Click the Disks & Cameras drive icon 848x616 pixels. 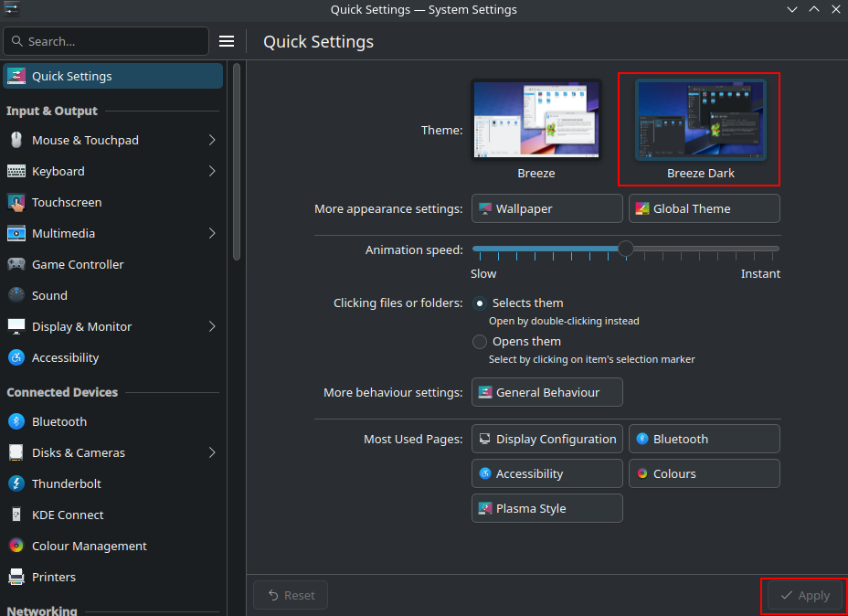point(16,452)
